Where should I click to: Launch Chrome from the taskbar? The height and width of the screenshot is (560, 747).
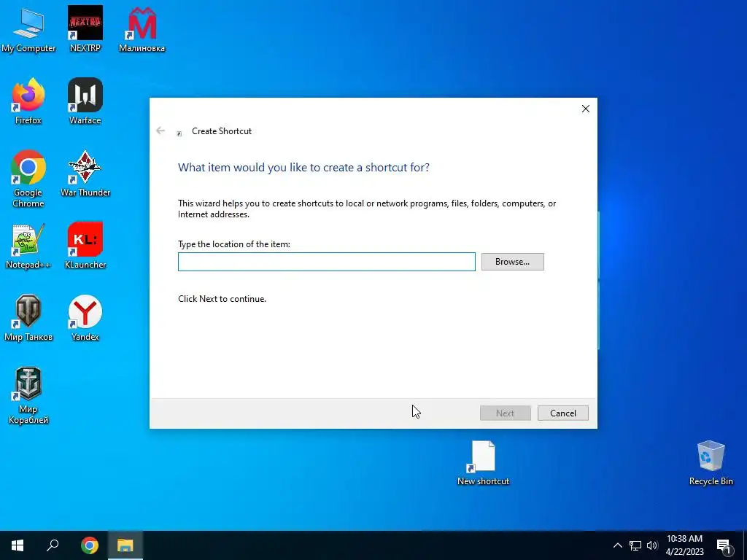click(x=90, y=545)
